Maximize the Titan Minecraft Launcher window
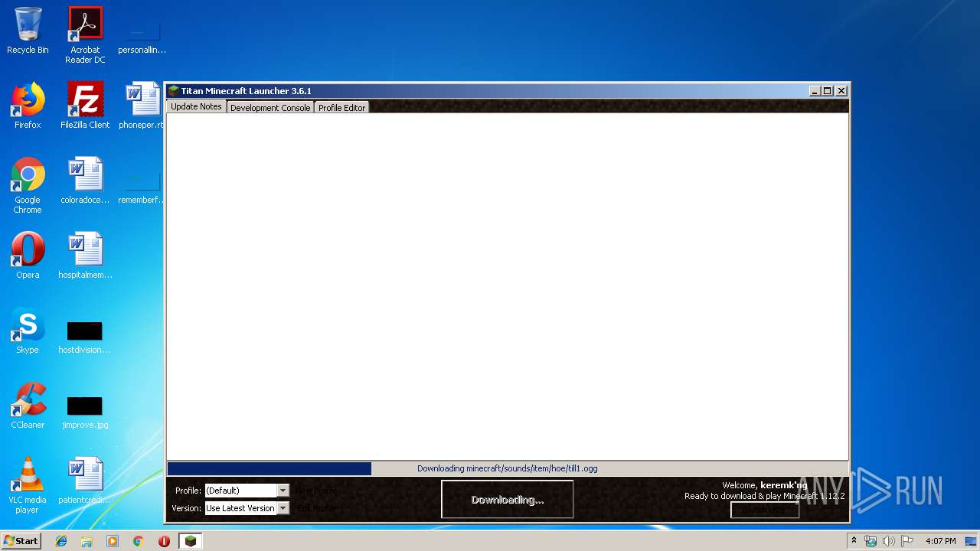Viewport: 980px width, 551px height. pos(828,91)
